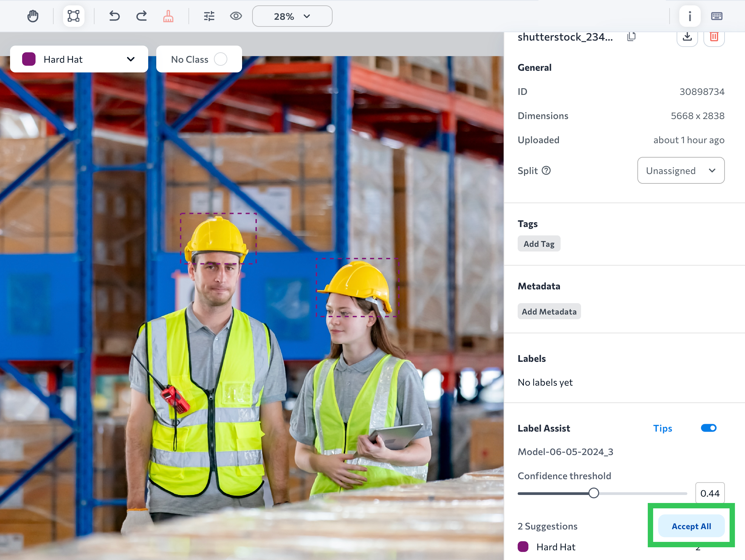
Task: Download the image file
Action: point(687,37)
